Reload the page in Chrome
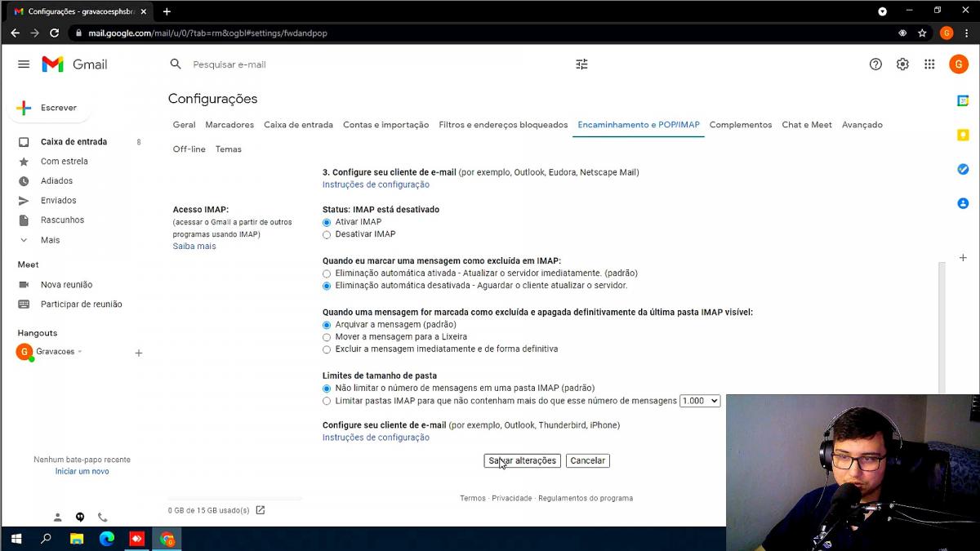The image size is (980, 551). click(55, 33)
